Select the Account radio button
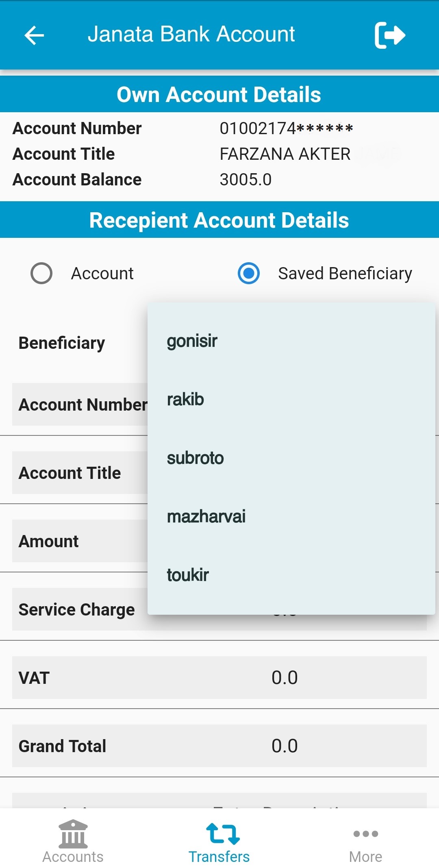The height and width of the screenshot is (868, 439). click(41, 273)
